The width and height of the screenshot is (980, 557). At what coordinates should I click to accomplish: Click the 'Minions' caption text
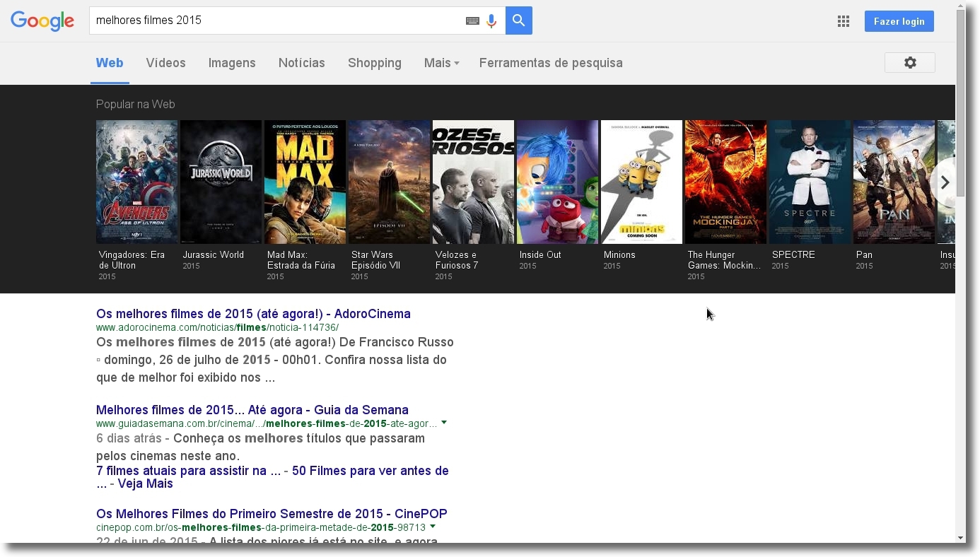click(x=619, y=254)
